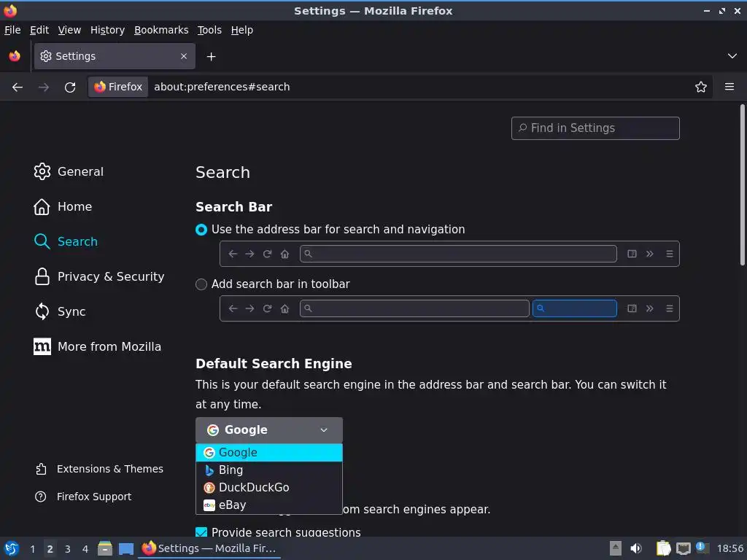Go back with the toolbar back arrow
The image size is (747, 560).
click(18, 87)
